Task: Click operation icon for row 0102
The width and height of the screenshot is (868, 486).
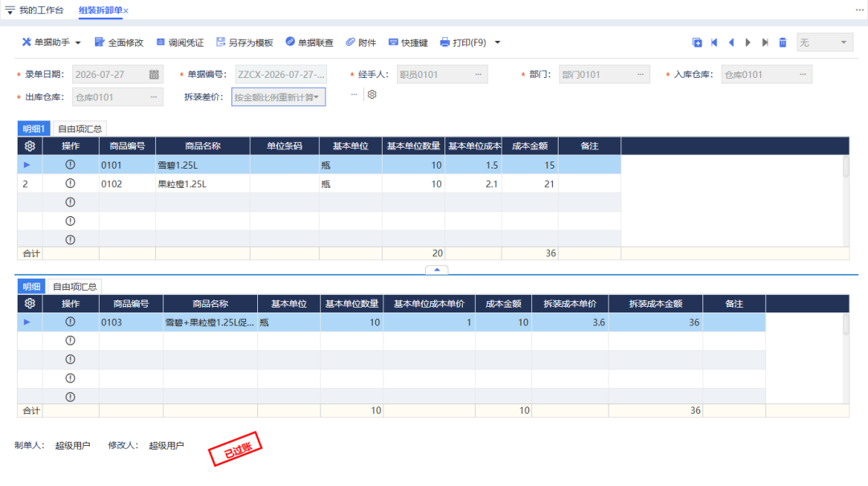Action: tap(70, 184)
